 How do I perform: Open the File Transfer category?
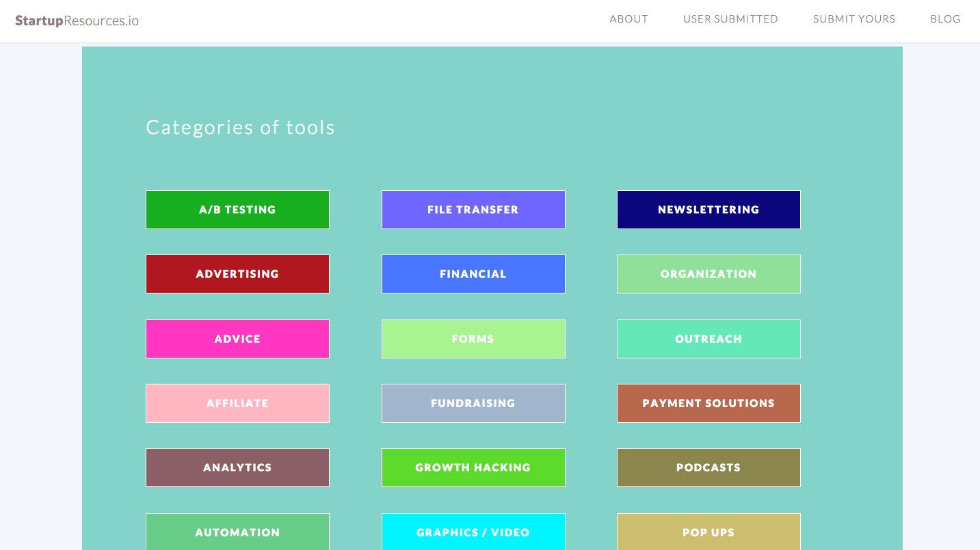pyautogui.click(x=473, y=209)
